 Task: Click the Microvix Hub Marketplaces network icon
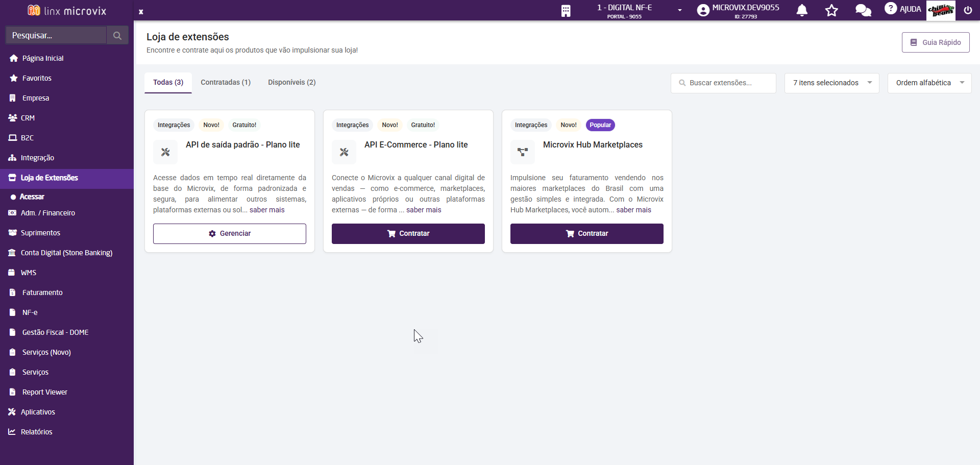click(523, 152)
